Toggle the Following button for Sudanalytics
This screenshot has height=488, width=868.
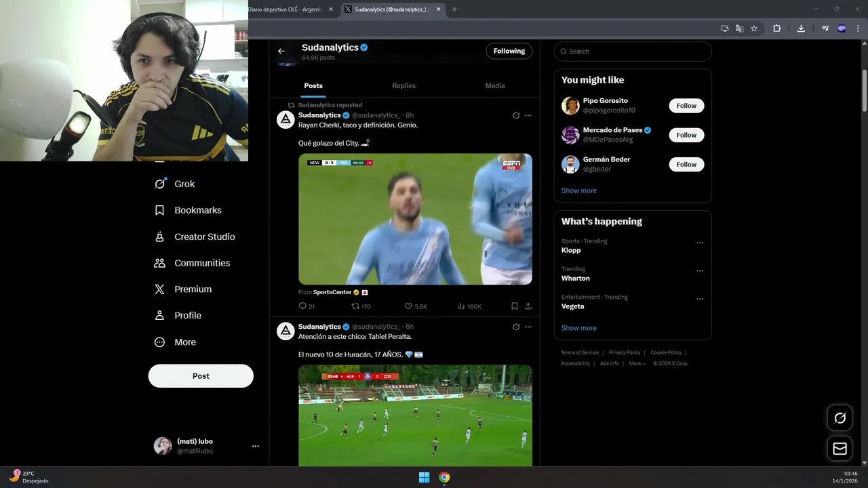click(509, 51)
